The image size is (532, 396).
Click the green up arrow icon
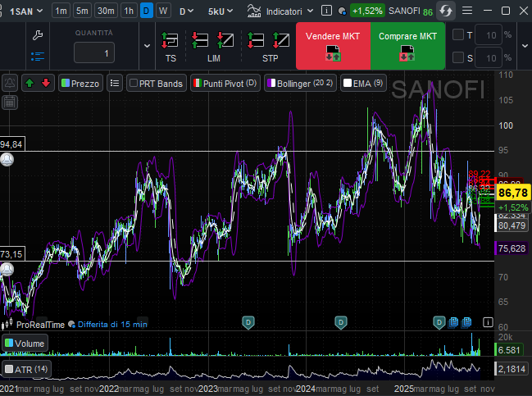click(30, 83)
